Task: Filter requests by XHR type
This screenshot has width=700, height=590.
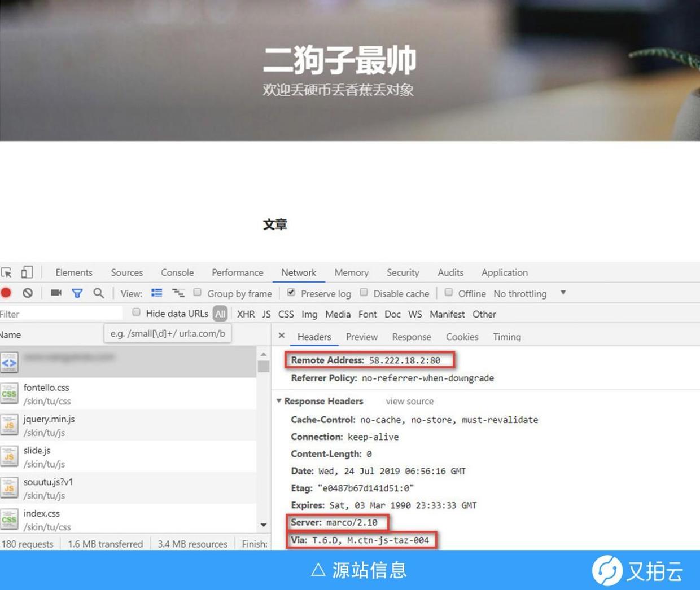Action: pyautogui.click(x=246, y=314)
